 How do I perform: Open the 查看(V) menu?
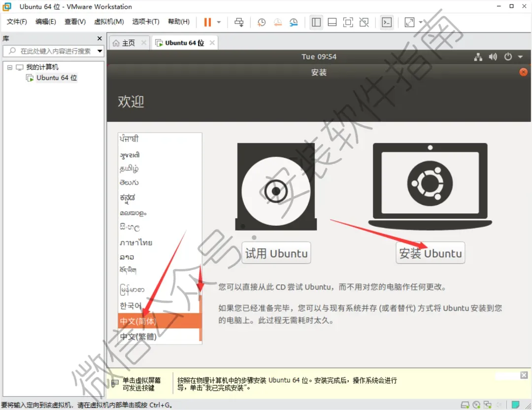point(75,22)
